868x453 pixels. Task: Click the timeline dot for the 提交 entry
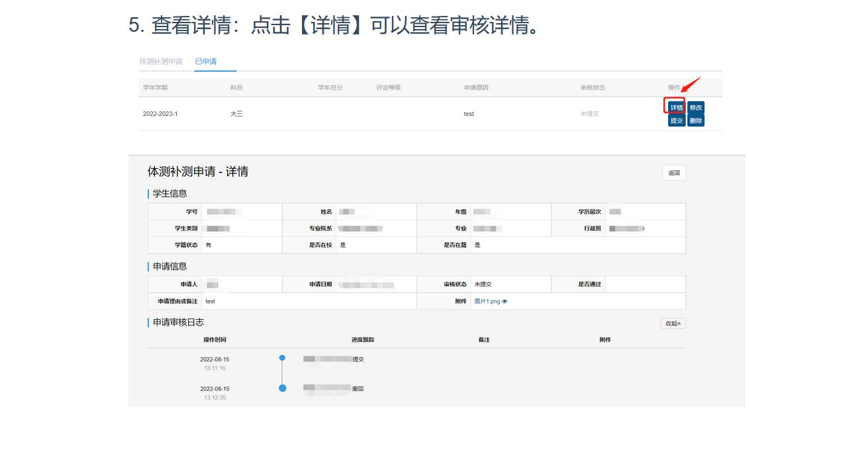[x=282, y=358]
